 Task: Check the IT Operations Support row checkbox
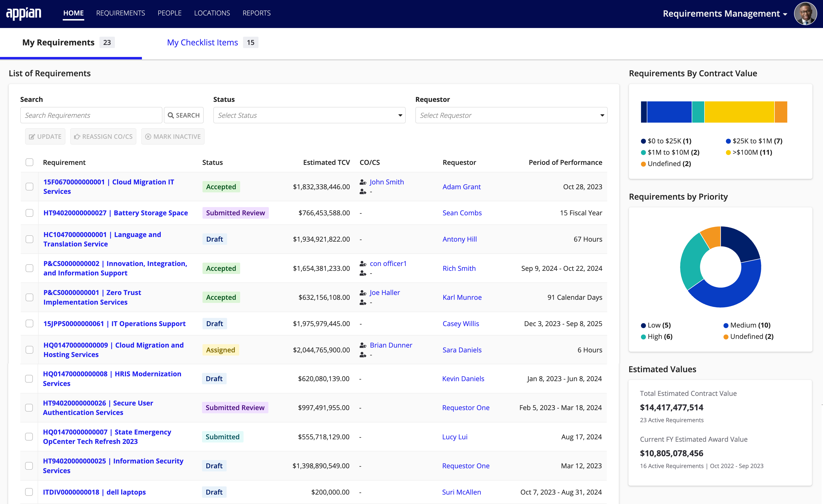click(29, 323)
